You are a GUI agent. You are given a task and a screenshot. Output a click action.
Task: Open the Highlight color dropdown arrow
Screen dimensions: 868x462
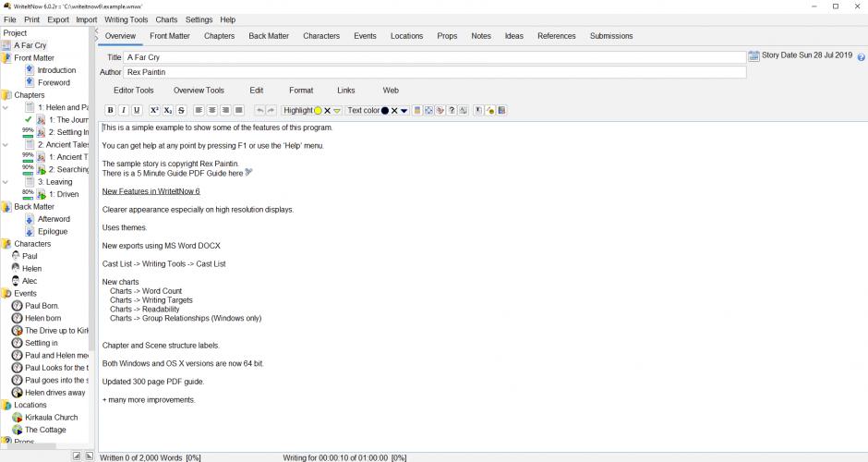(337, 111)
